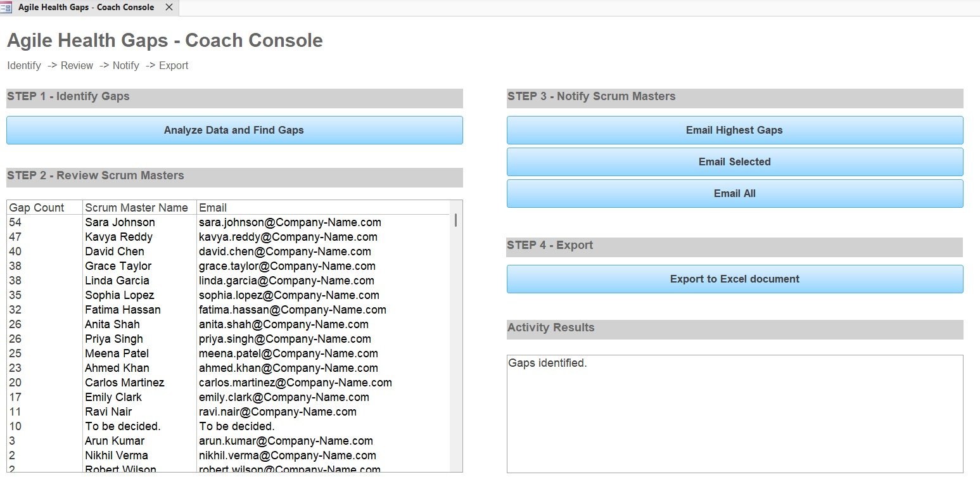The image size is (980, 477).
Task: Select the Sara Johnson row
Action: click(120, 222)
